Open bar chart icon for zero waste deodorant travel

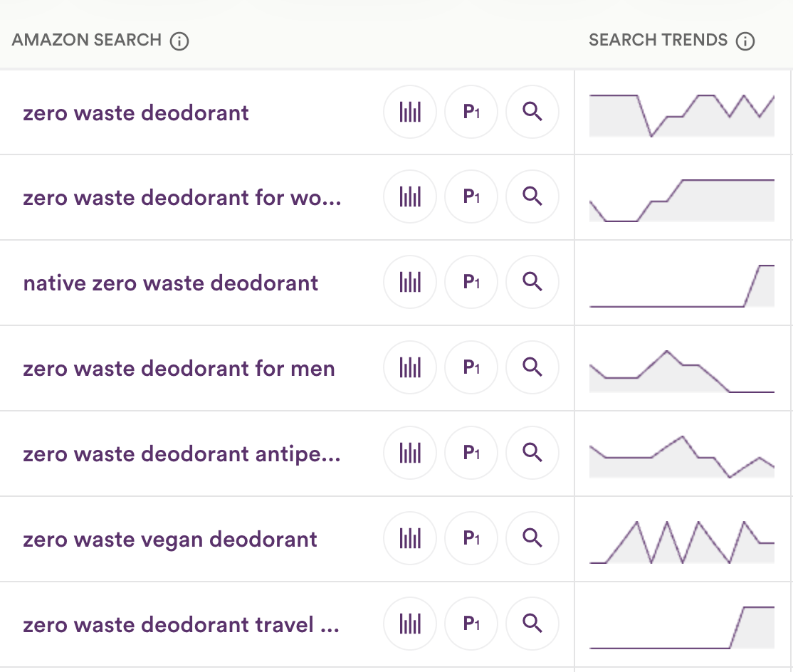click(409, 624)
